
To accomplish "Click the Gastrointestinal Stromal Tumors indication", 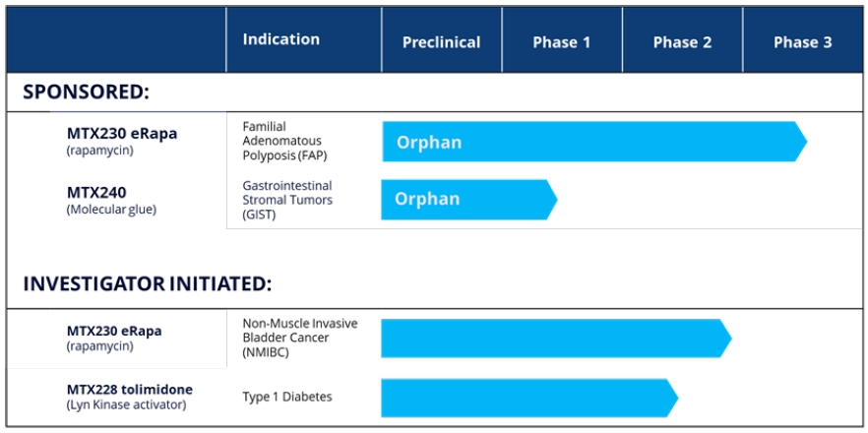I will pyautogui.click(x=286, y=200).
